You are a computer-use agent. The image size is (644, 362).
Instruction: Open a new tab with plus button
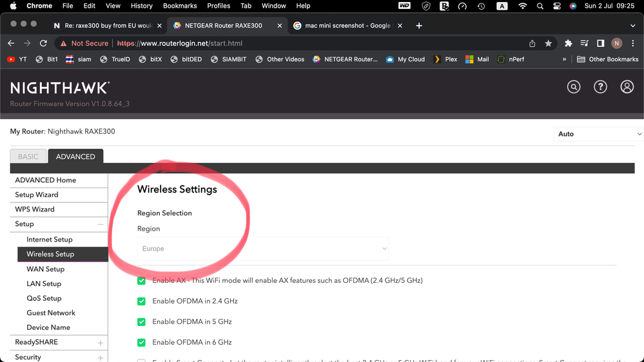(x=419, y=26)
